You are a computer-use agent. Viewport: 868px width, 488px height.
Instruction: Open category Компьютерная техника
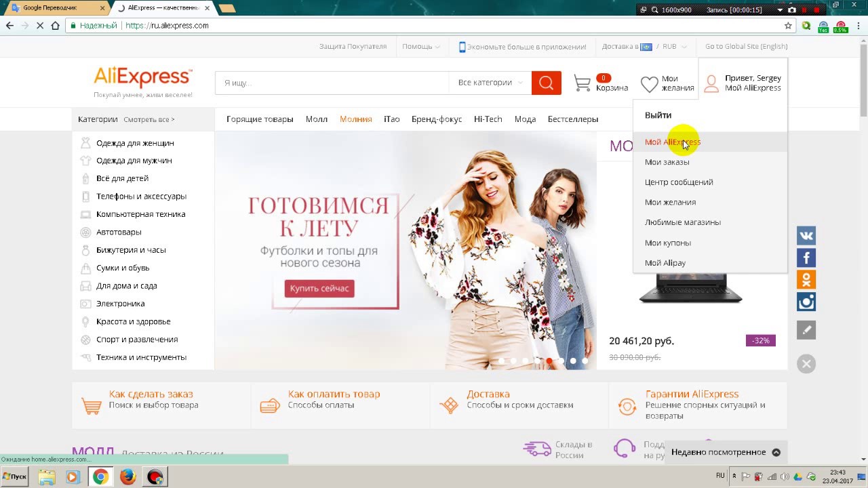[x=140, y=214]
